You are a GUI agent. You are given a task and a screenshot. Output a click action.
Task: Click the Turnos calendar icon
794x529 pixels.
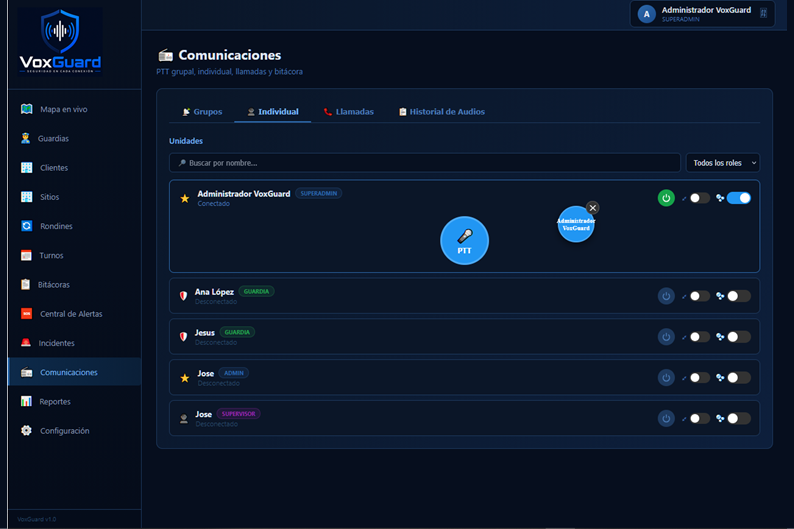26,255
